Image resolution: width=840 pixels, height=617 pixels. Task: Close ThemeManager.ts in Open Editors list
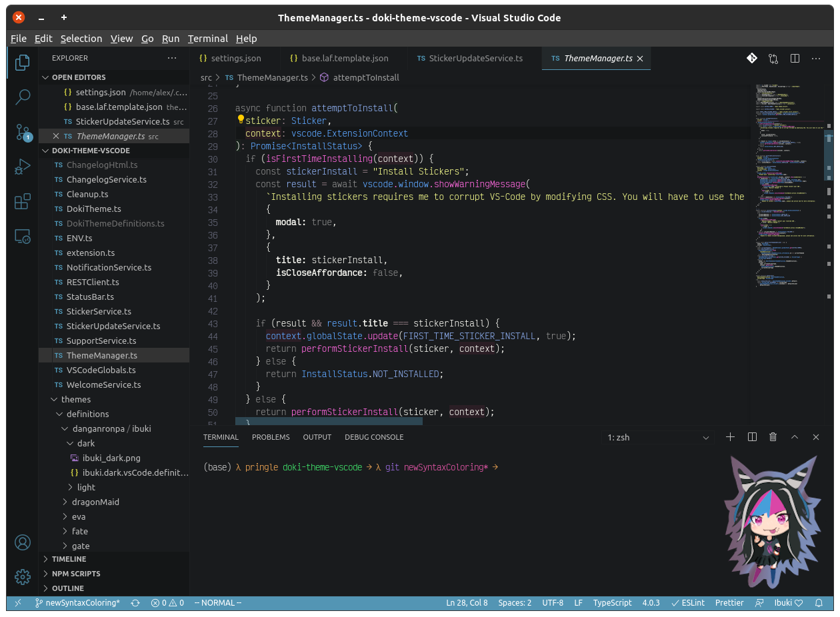tap(56, 136)
